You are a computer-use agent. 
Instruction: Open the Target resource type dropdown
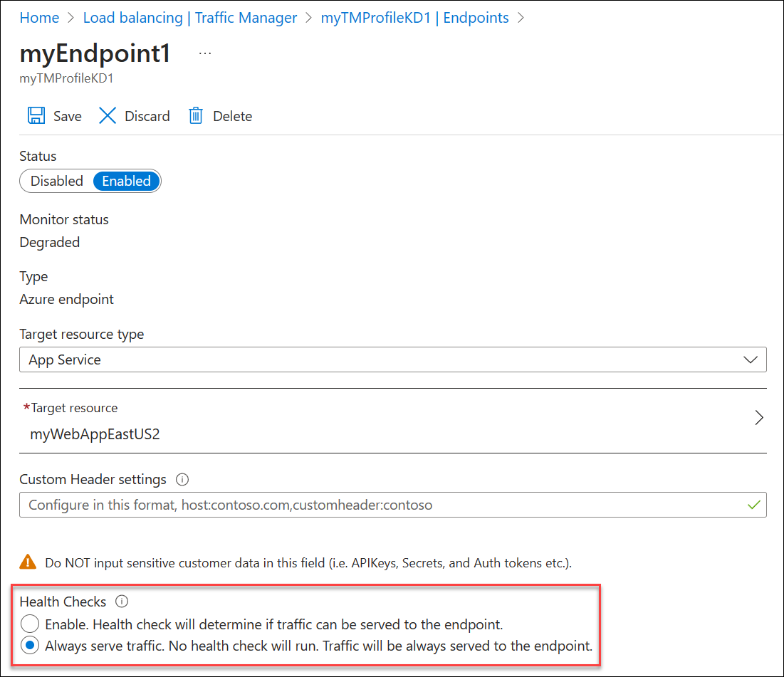pyautogui.click(x=393, y=360)
